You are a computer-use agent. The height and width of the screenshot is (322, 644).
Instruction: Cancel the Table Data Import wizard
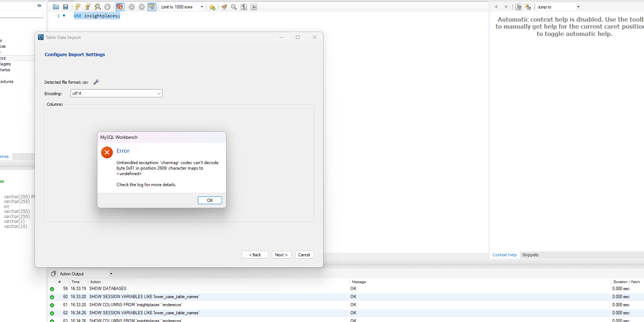click(304, 255)
